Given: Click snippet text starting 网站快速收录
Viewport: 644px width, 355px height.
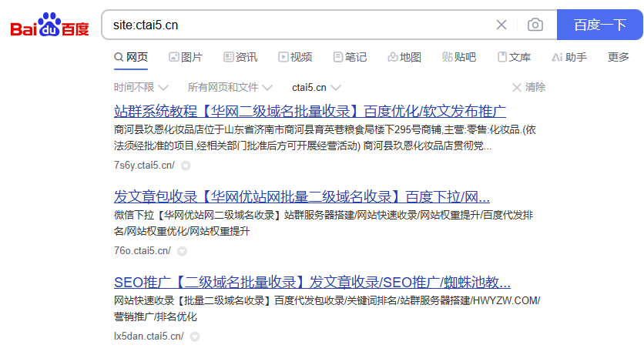Looking at the screenshot, I should coord(327,309).
